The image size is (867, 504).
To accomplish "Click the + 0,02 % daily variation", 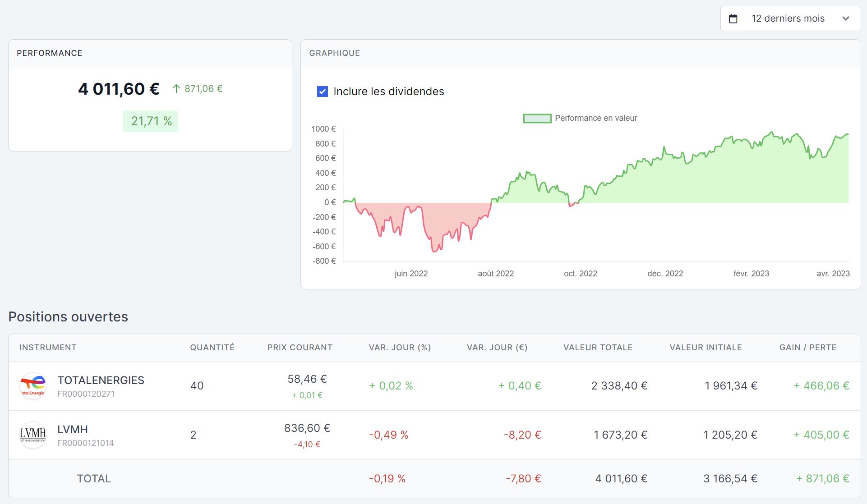I will 391,386.
